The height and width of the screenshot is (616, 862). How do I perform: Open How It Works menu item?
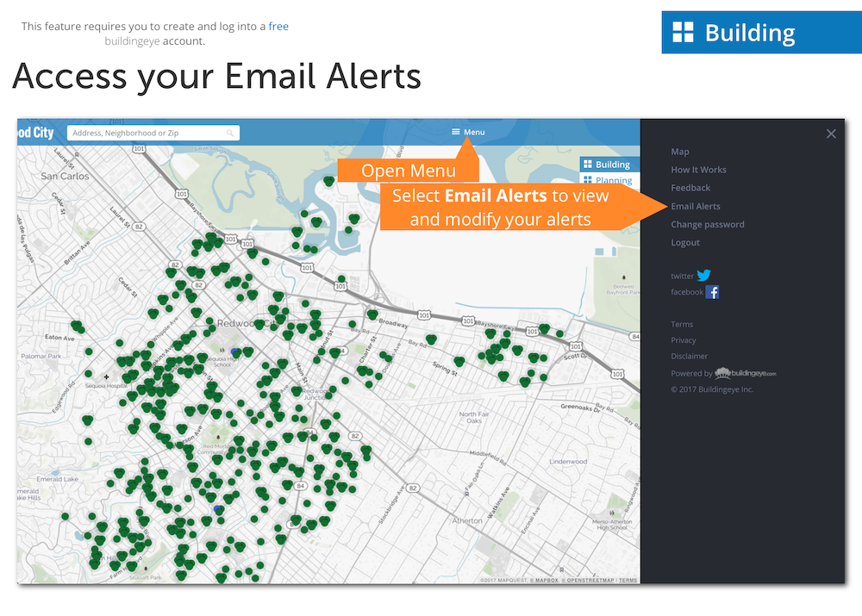tap(698, 170)
